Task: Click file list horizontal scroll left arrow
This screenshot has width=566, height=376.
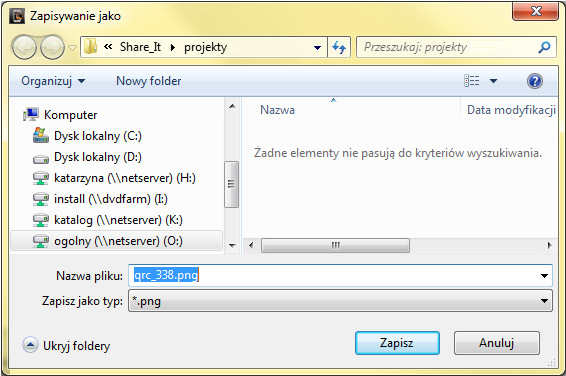Action: [x=251, y=245]
